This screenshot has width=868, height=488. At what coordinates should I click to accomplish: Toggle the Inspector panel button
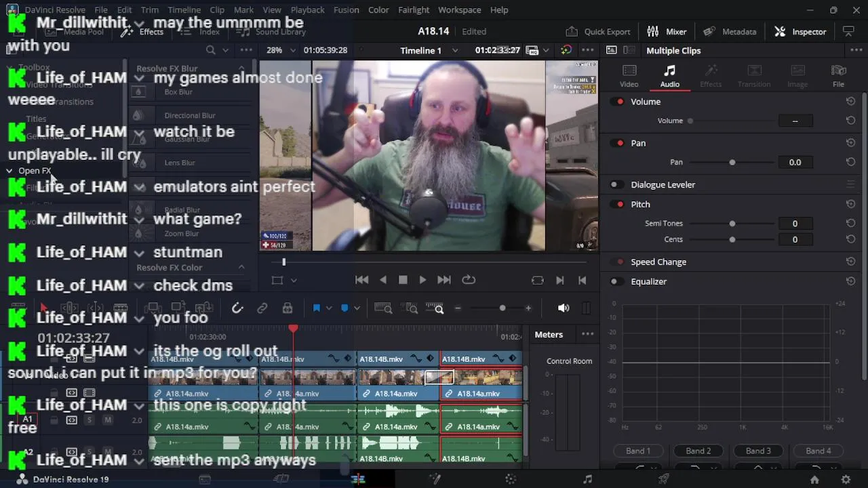(x=800, y=32)
